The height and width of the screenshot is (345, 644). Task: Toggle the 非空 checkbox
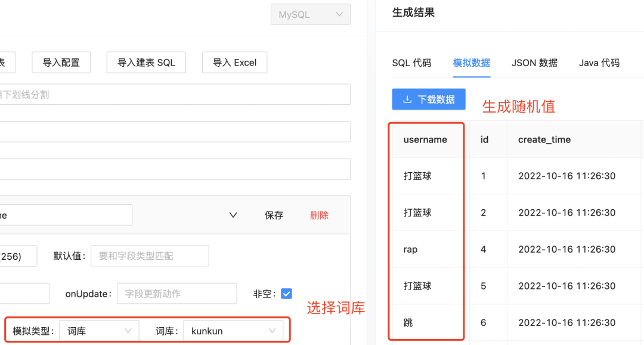pyautogui.click(x=286, y=294)
